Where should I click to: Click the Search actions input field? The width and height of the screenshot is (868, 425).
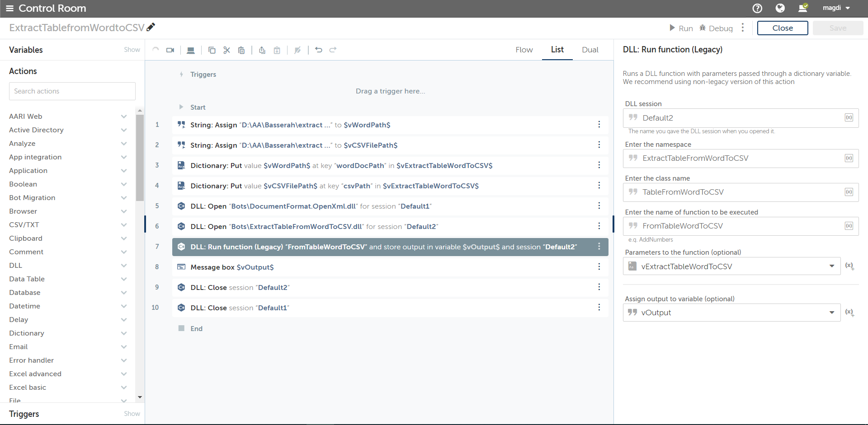pyautogui.click(x=72, y=91)
